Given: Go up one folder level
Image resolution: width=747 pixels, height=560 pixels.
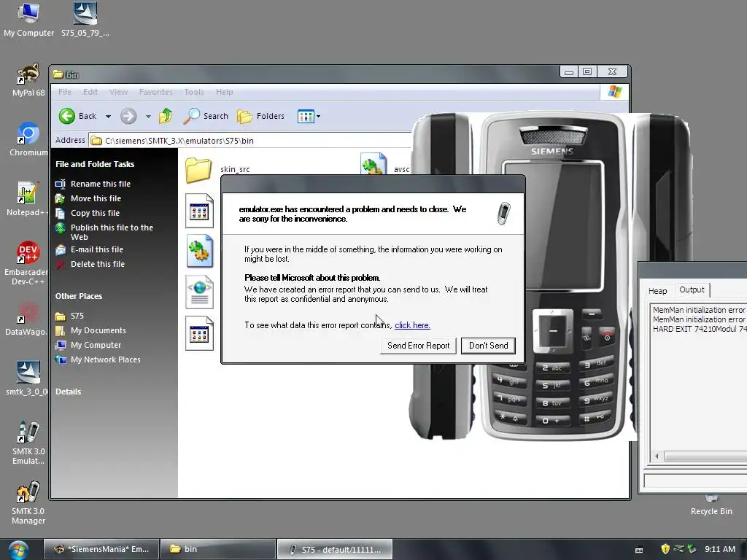Looking at the screenshot, I should [166, 116].
